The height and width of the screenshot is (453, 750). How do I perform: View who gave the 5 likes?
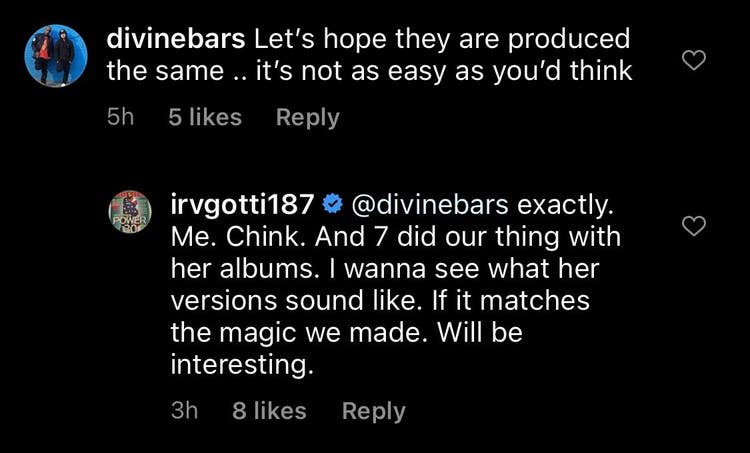pyautogui.click(x=205, y=118)
